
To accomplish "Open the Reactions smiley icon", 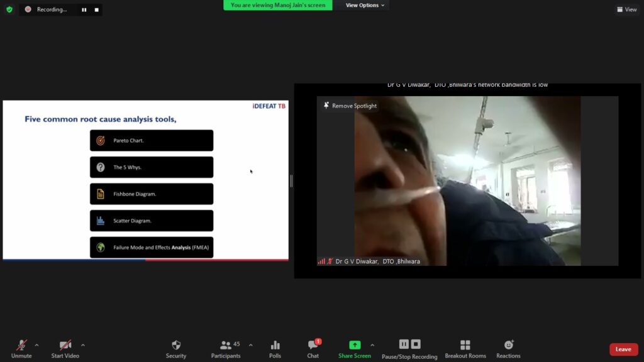I will [x=508, y=345].
